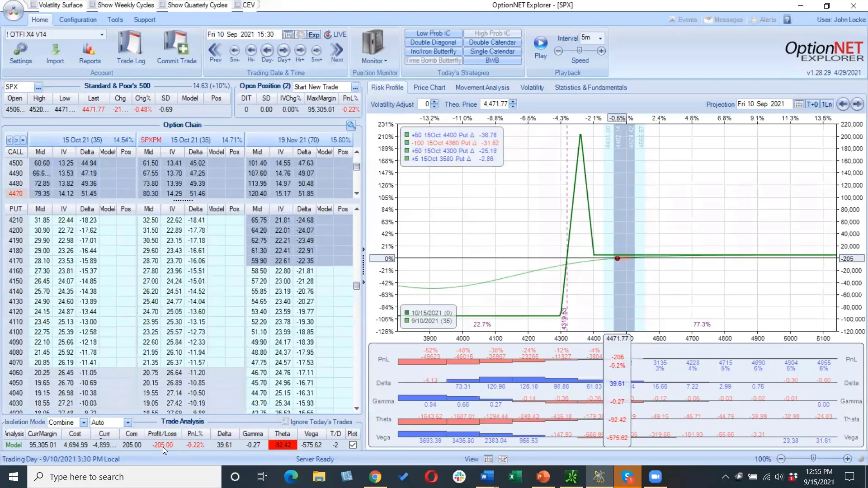
Task: Select the Single Calendar strategy
Action: point(492,52)
